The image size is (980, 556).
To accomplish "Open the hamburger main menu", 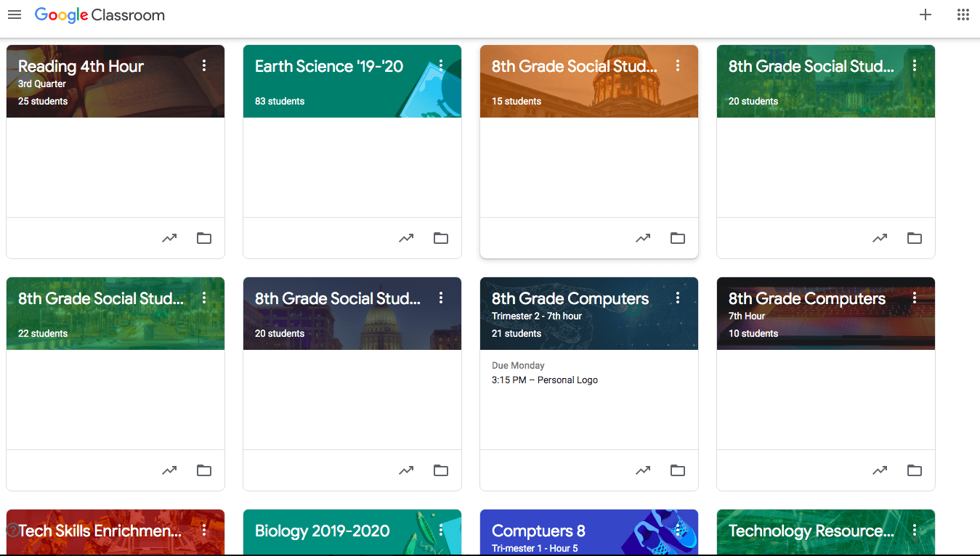I will (15, 15).
